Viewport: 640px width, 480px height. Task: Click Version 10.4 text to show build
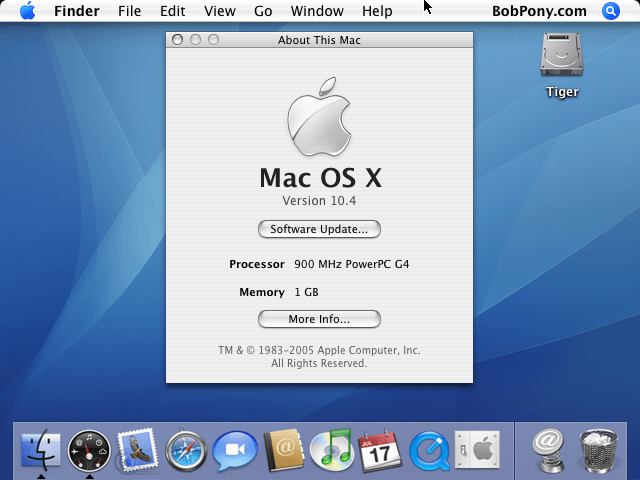pyautogui.click(x=319, y=201)
